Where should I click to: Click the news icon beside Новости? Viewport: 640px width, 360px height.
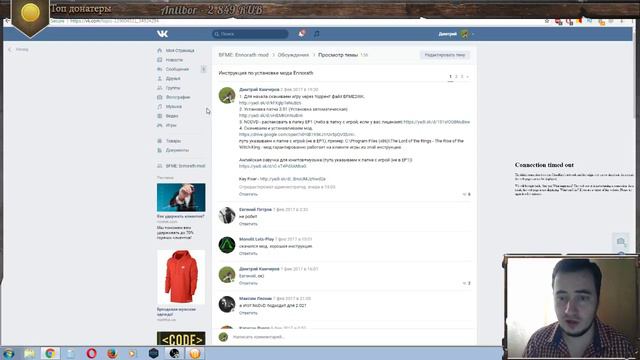160,60
